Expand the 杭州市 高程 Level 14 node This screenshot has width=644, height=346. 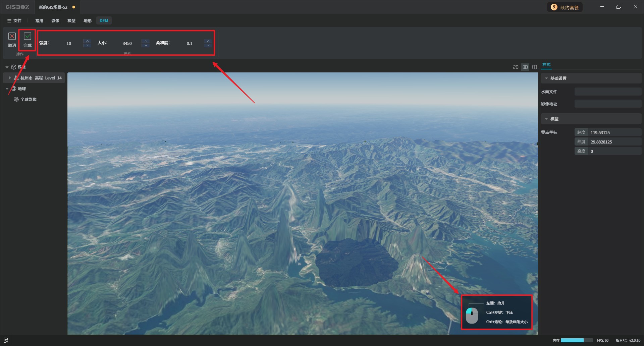pyautogui.click(x=10, y=78)
